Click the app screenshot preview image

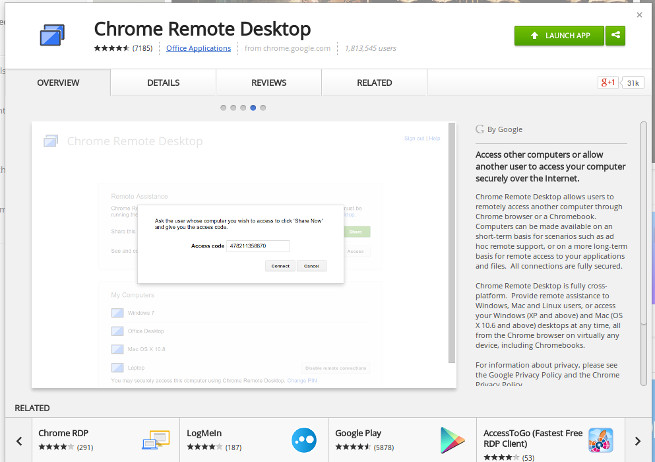(x=244, y=255)
